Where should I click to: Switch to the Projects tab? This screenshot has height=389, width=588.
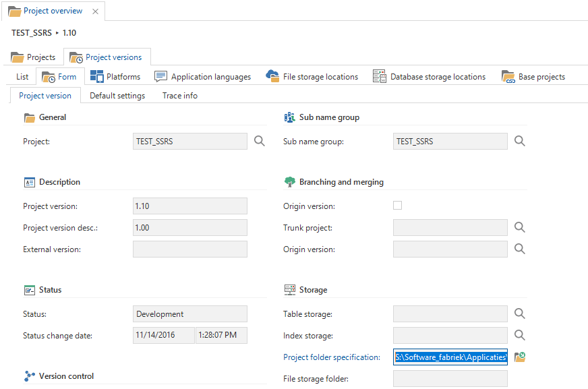coord(33,57)
